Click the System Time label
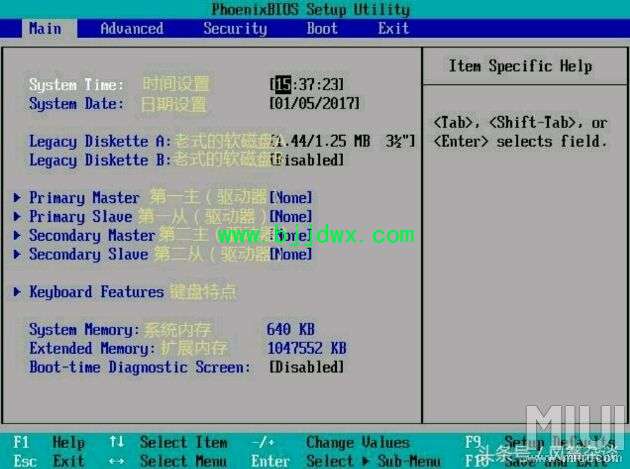Screen dimensions: 630x469 pyautogui.click(x=76, y=84)
